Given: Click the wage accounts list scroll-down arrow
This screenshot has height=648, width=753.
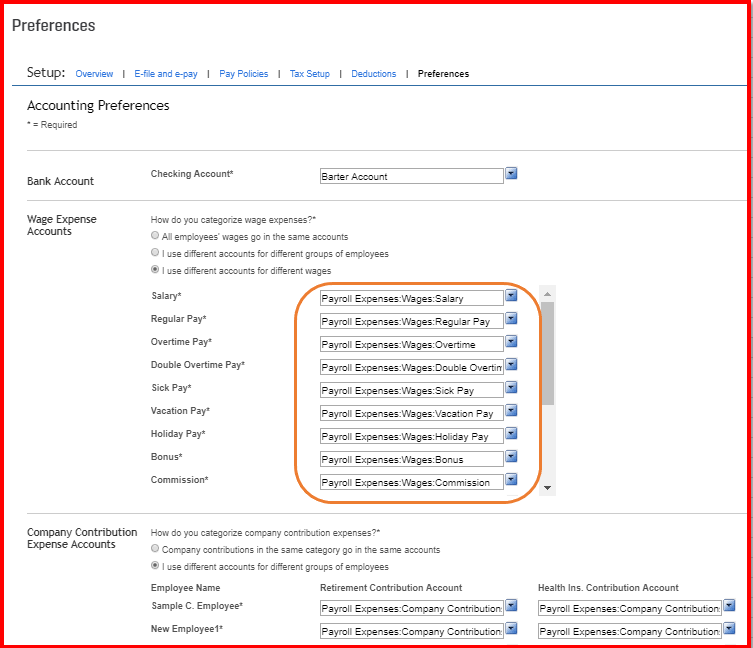Looking at the screenshot, I should (x=547, y=488).
